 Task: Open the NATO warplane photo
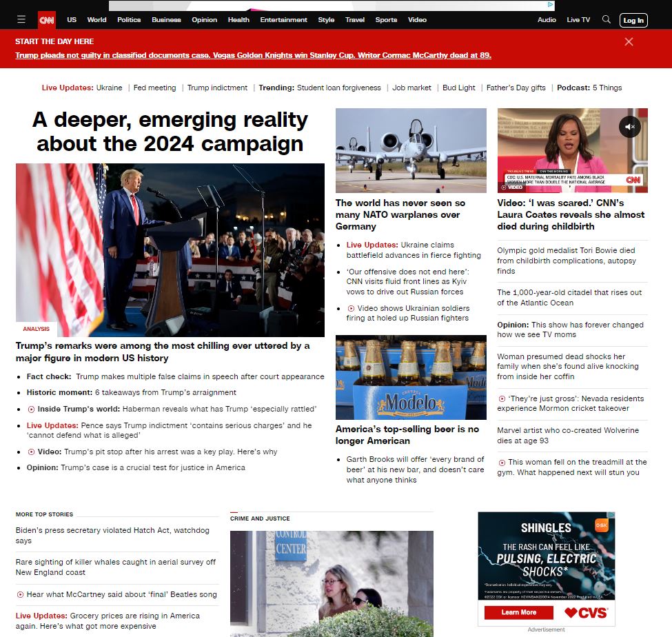coord(411,150)
